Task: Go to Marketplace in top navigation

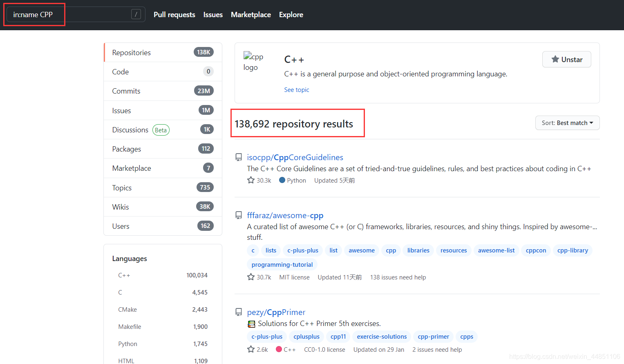Action: coord(251,15)
